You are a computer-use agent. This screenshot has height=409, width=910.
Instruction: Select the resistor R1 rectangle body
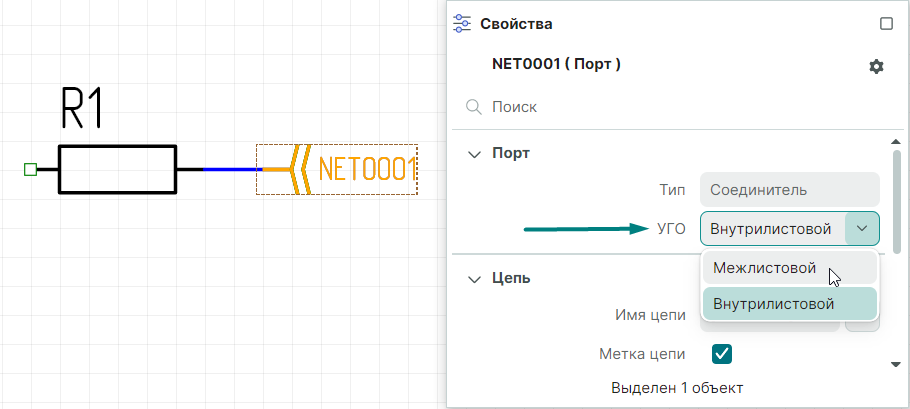pos(117,169)
